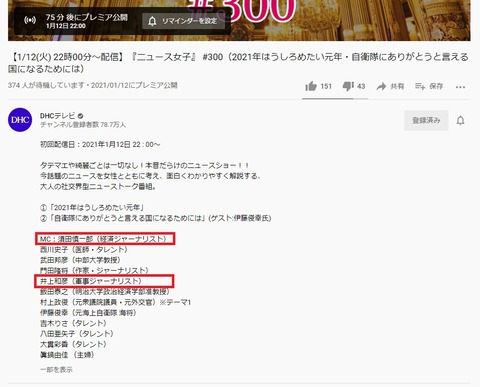Click the premiere date 1月12日 22:00
480x387 pixels.
click(66, 26)
